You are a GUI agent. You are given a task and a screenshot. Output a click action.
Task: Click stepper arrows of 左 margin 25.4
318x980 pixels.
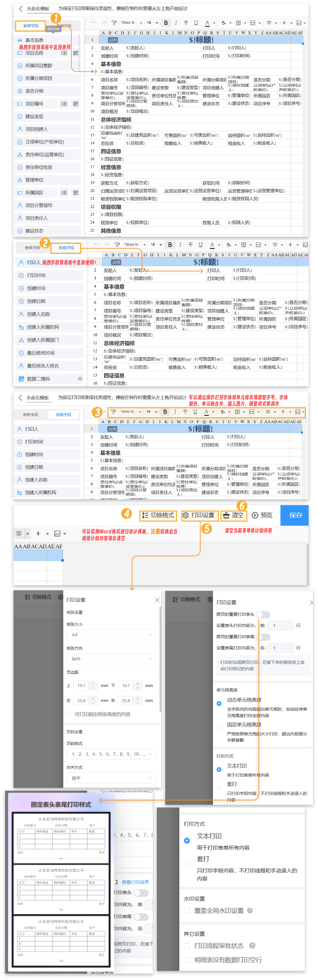point(93,701)
